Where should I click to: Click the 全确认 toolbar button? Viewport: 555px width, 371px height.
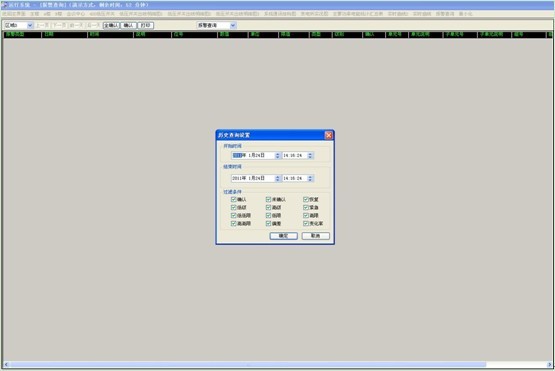click(111, 25)
